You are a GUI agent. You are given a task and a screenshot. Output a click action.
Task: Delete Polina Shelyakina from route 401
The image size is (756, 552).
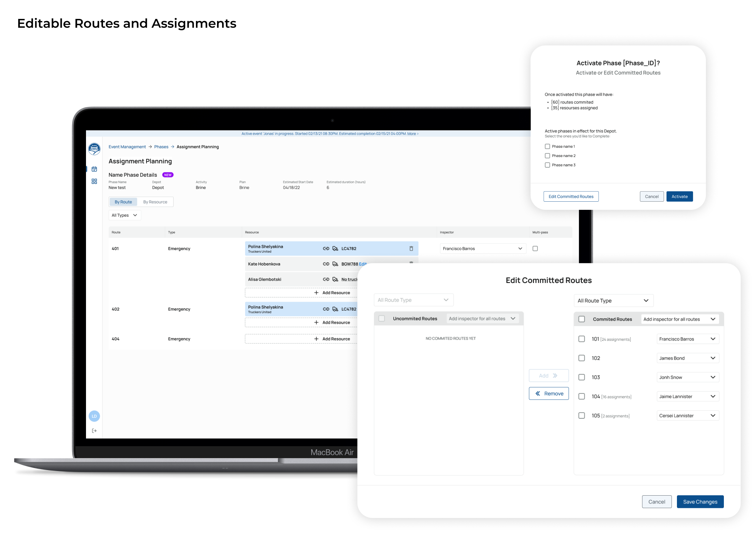(411, 248)
